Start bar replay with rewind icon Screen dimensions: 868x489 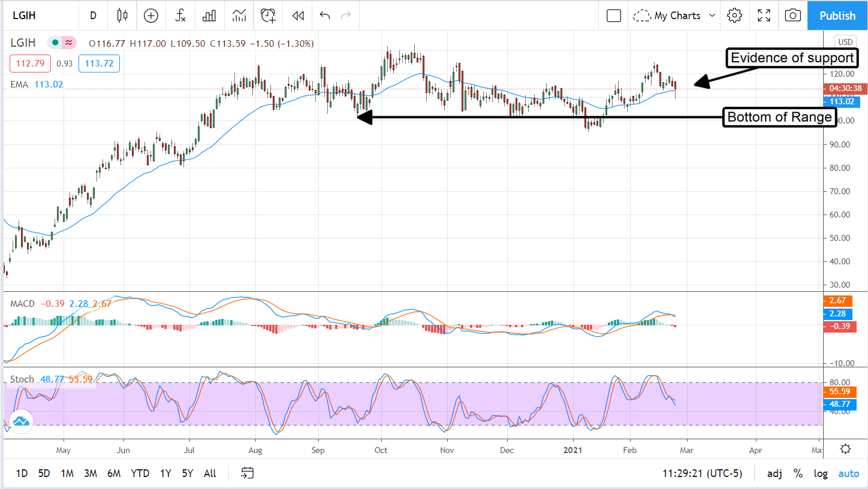pos(298,16)
